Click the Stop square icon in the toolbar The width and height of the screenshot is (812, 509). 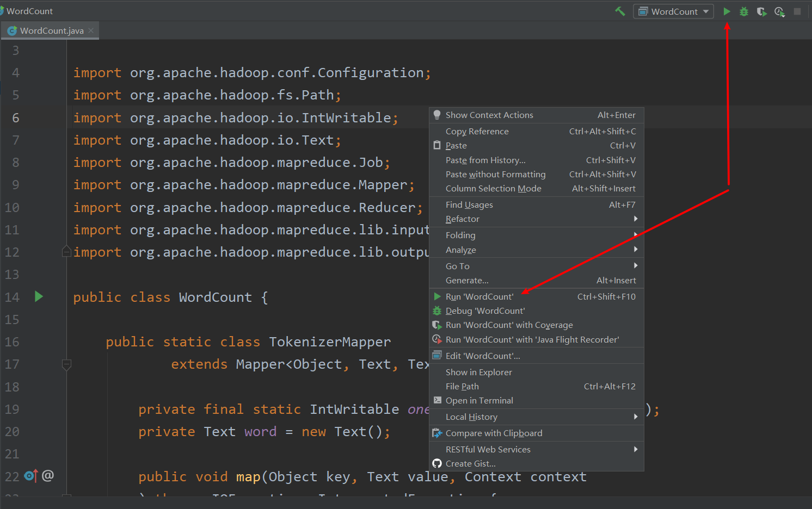coord(797,11)
